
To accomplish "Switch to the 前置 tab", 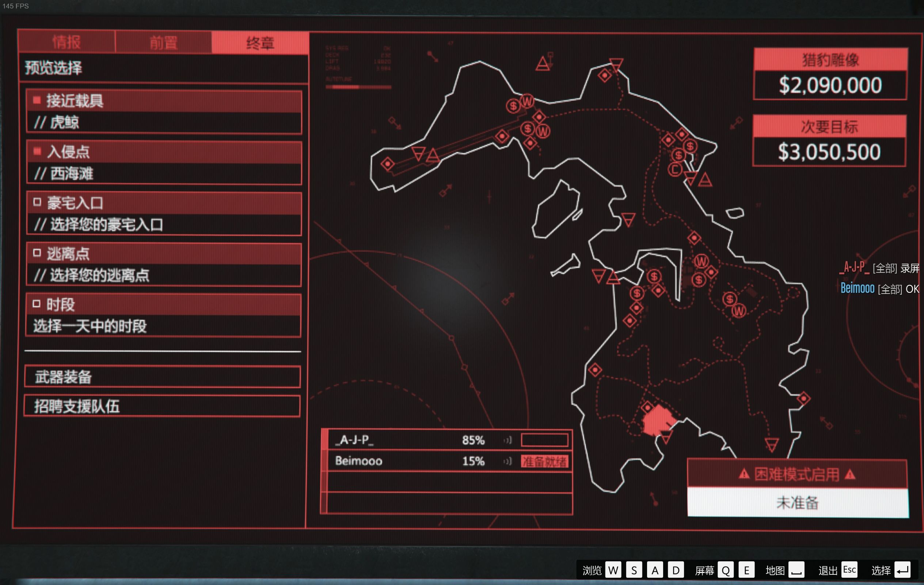I will [x=163, y=43].
